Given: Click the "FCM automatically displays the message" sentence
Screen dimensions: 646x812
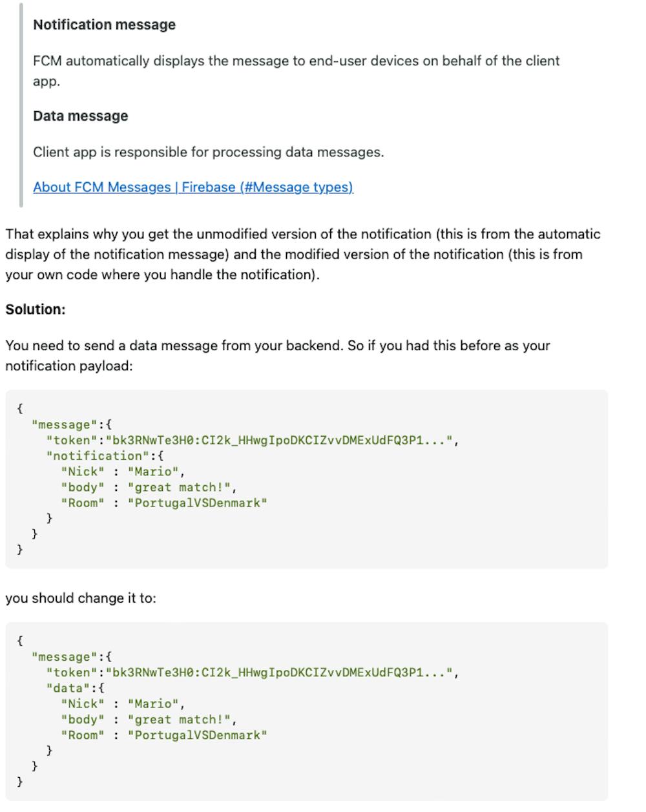Looking at the screenshot, I should pos(296,61).
